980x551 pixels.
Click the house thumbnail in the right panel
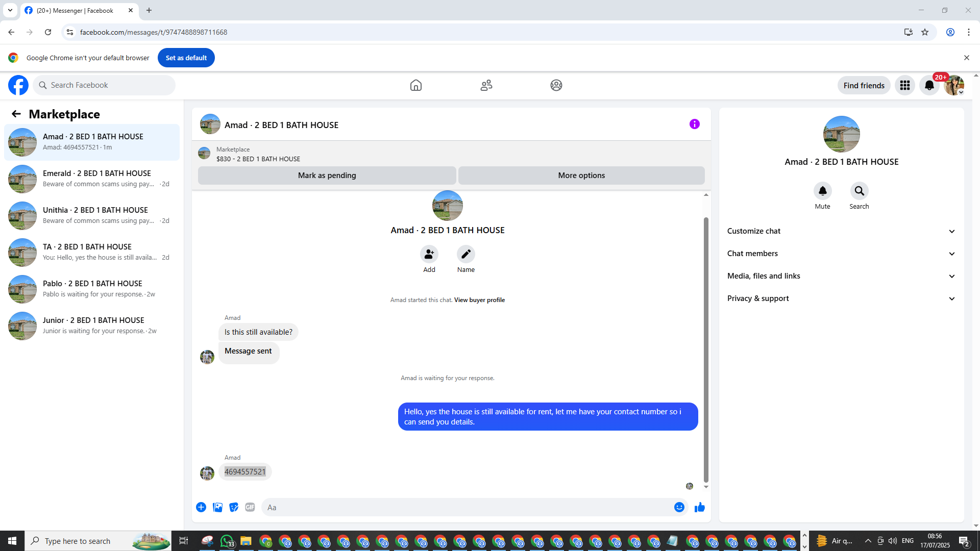click(842, 134)
